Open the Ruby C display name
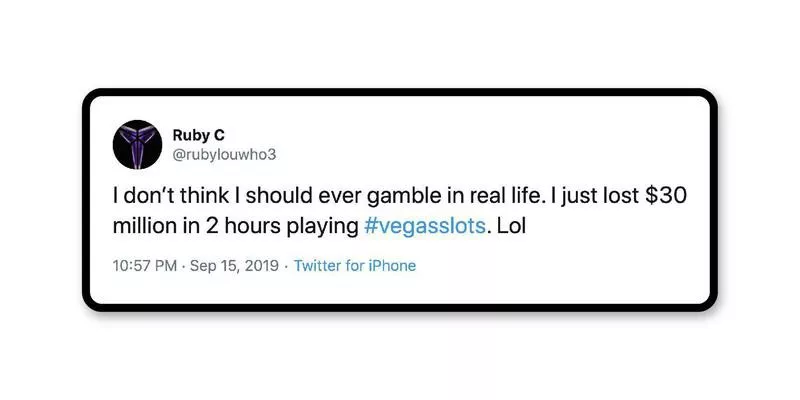Image resolution: width=800 pixels, height=400 pixels. point(198,135)
